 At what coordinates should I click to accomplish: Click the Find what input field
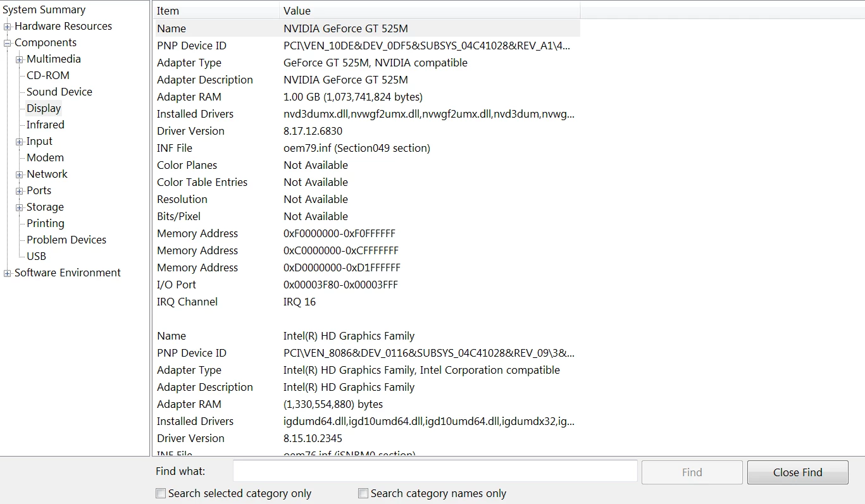(x=435, y=472)
